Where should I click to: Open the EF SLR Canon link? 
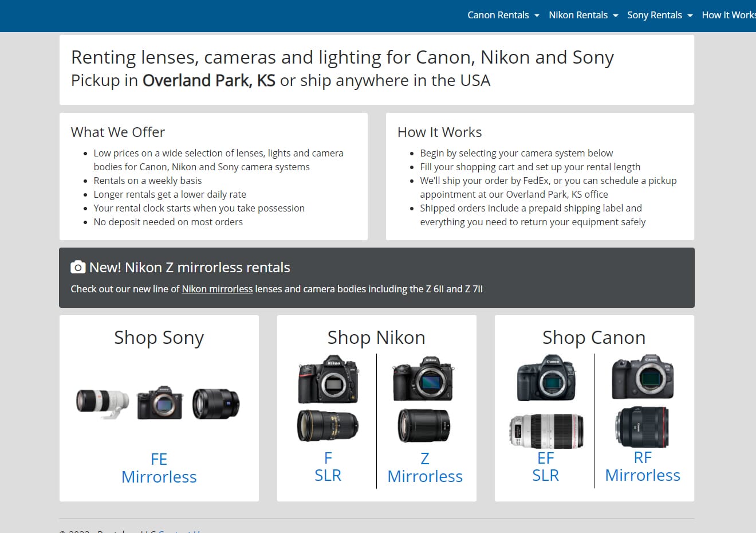tap(545, 467)
